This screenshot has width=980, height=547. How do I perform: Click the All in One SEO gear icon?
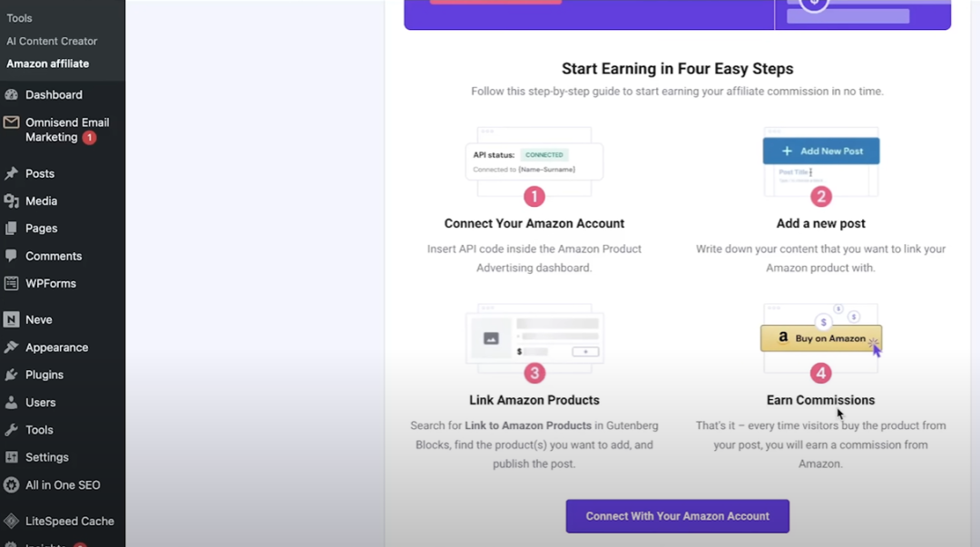tap(11, 485)
